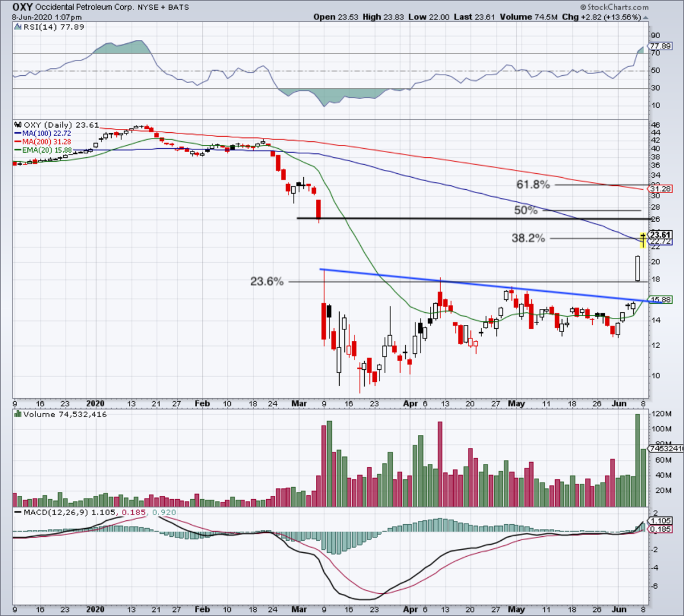Click the yellow highlighted latest candlestick
This screenshot has height=616, width=684.
click(x=643, y=240)
